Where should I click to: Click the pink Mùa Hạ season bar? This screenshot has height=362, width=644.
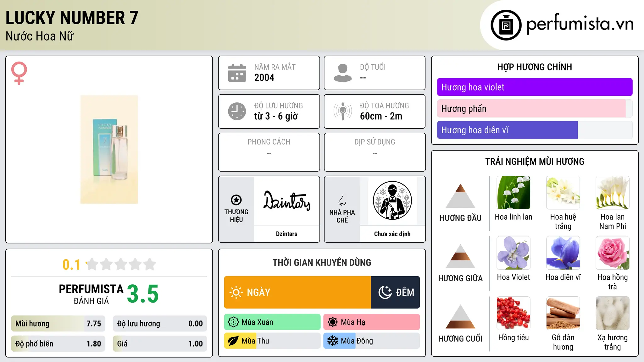[x=372, y=322]
